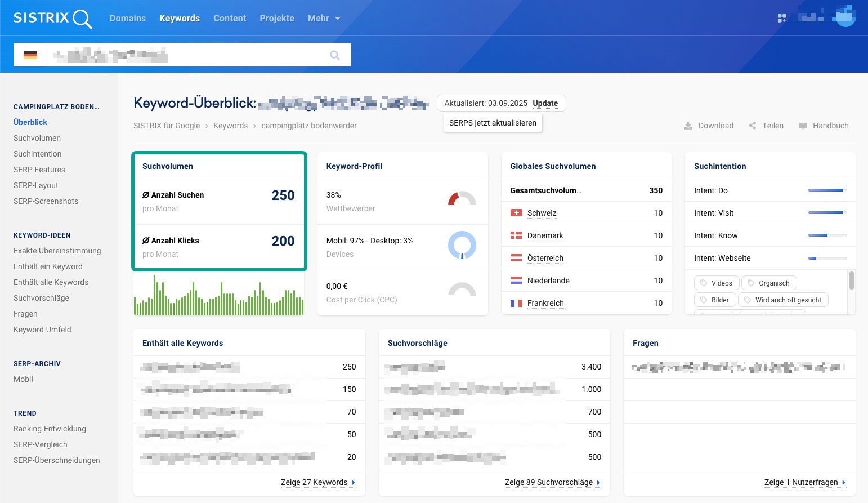Expand Zeige 27 Keywords list
Screen dimensions: 868x503
click(x=318, y=482)
